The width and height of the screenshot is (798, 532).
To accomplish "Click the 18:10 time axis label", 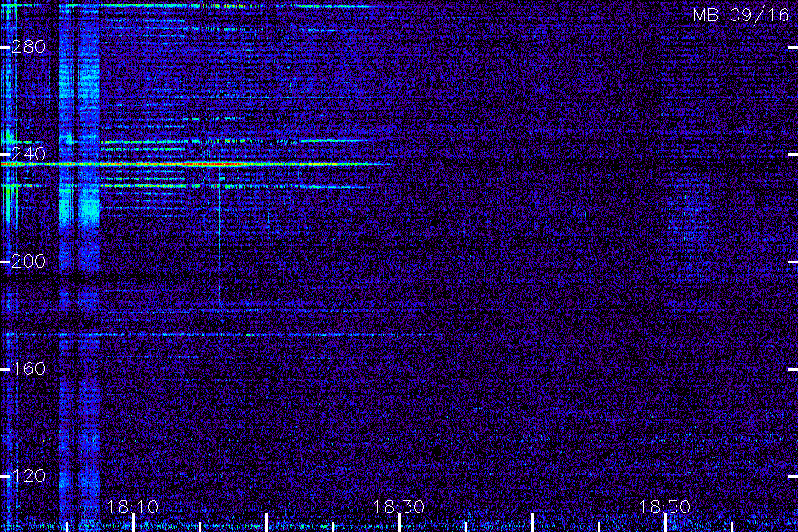I will tap(133, 507).
